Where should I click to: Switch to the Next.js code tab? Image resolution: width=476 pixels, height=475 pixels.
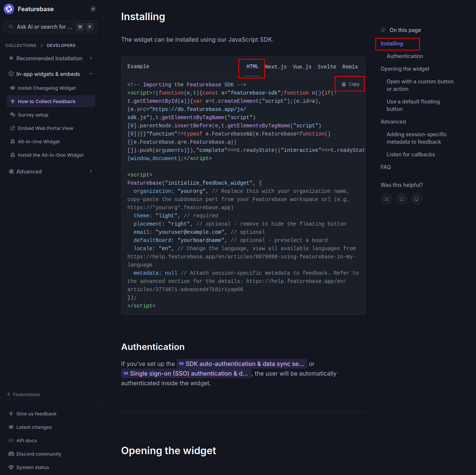click(x=276, y=67)
